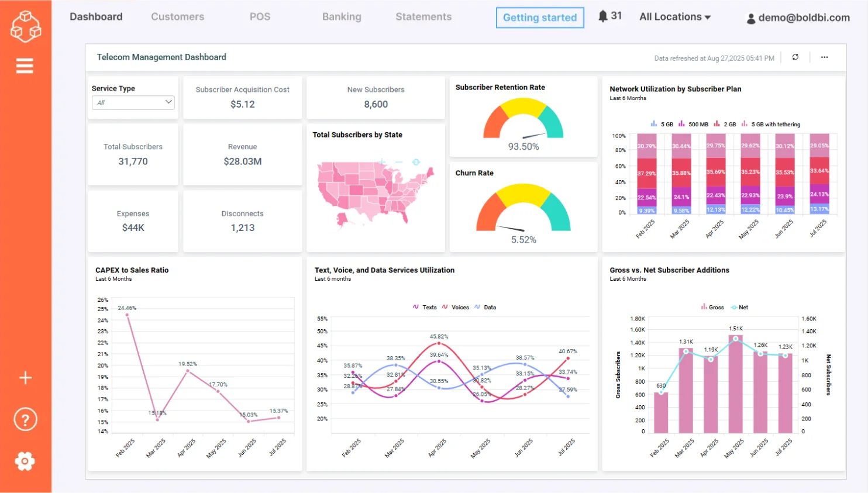This screenshot has height=493, width=868.
Task: Select the Customers tab
Action: (177, 17)
